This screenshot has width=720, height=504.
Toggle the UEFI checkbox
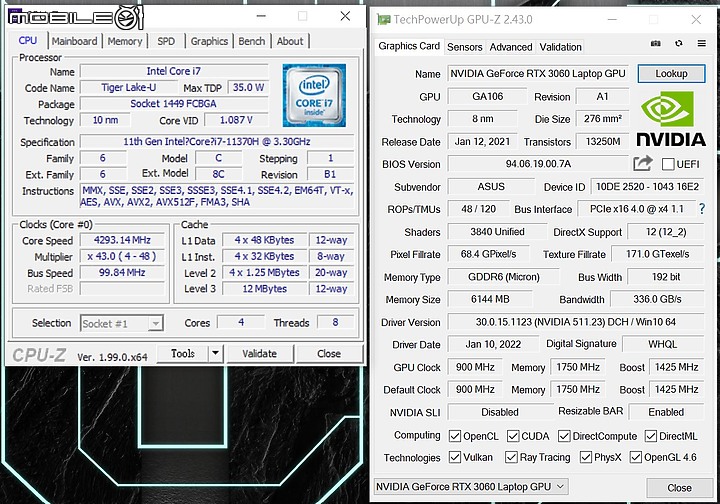668,164
